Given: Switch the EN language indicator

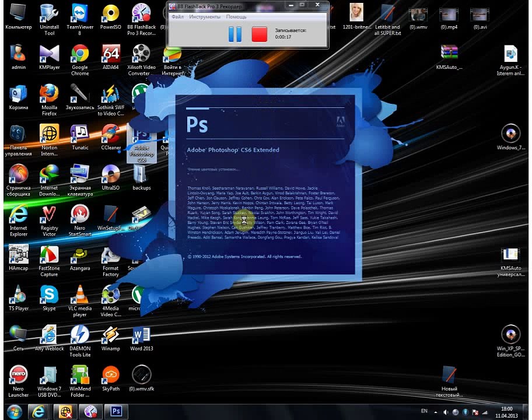Looking at the screenshot, I should coord(424,411).
